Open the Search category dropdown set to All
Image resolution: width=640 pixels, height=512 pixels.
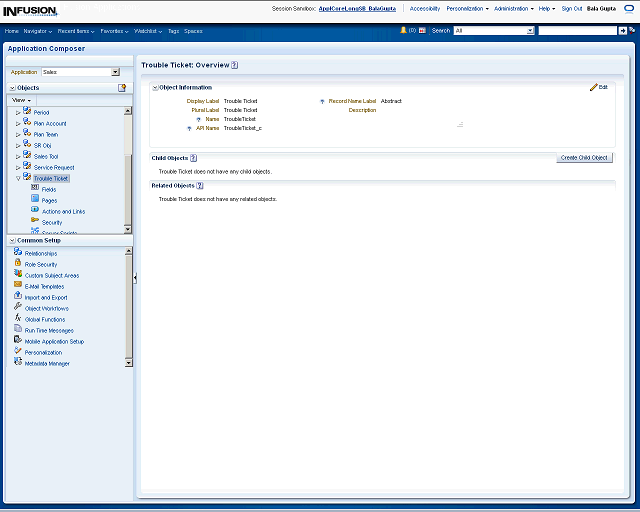click(x=530, y=31)
